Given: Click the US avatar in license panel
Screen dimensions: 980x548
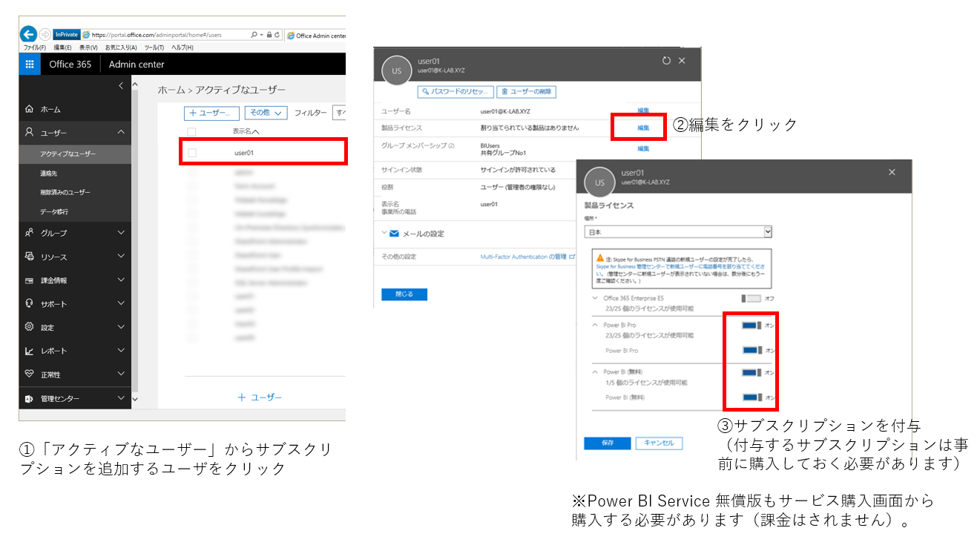Looking at the screenshot, I should pyautogui.click(x=599, y=182).
